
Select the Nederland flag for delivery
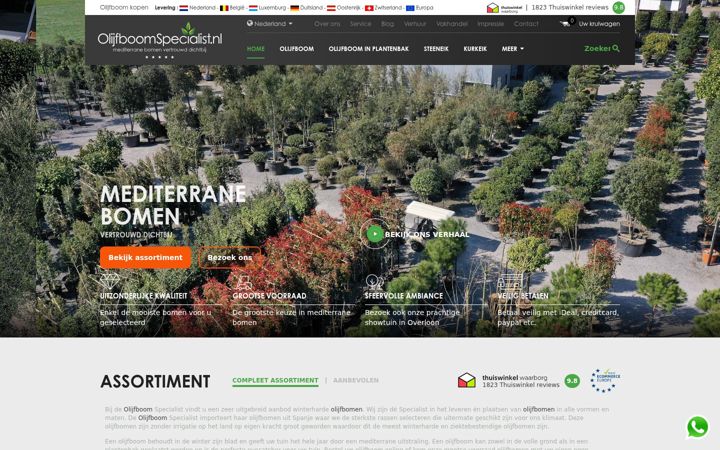[183, 8]
